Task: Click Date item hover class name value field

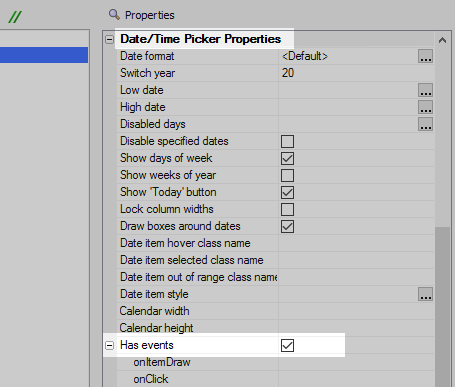Action: click(x=356, y=243)
